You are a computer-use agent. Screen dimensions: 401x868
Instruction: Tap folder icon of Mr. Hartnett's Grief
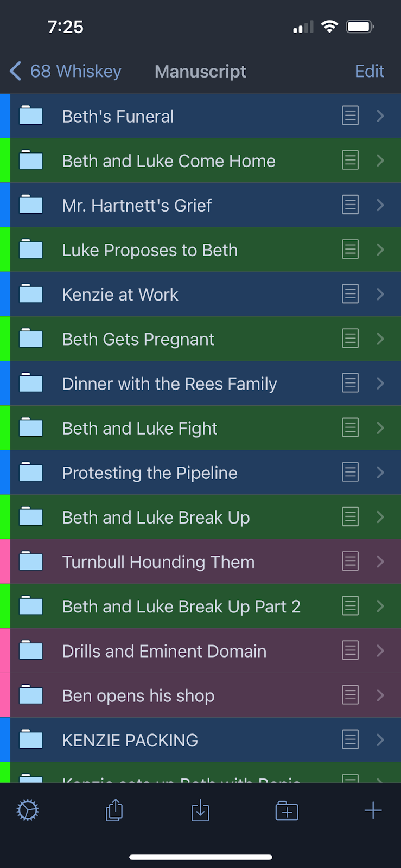31,205
